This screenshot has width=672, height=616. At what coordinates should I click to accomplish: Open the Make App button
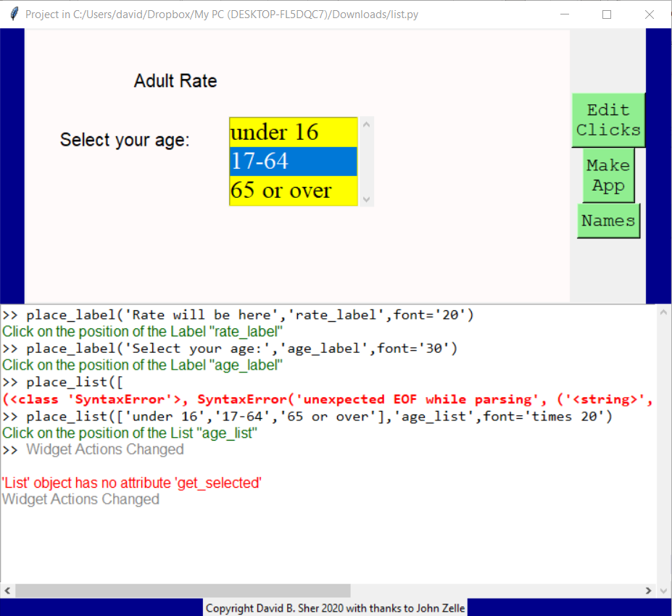click(608, 175)
